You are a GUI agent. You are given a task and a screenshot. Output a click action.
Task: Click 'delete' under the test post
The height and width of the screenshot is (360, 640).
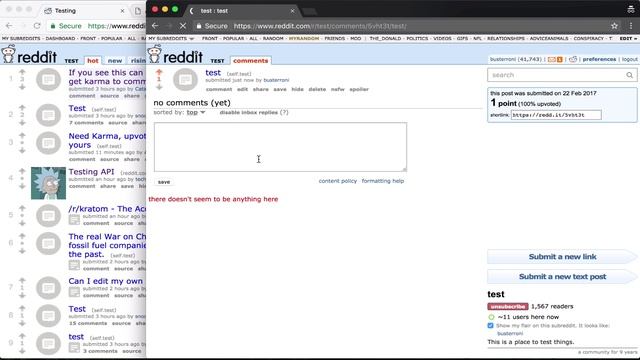317,89
